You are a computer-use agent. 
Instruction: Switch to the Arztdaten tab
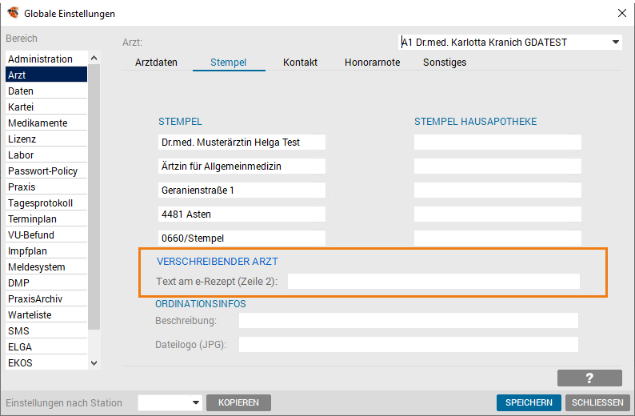pos(156,62)
